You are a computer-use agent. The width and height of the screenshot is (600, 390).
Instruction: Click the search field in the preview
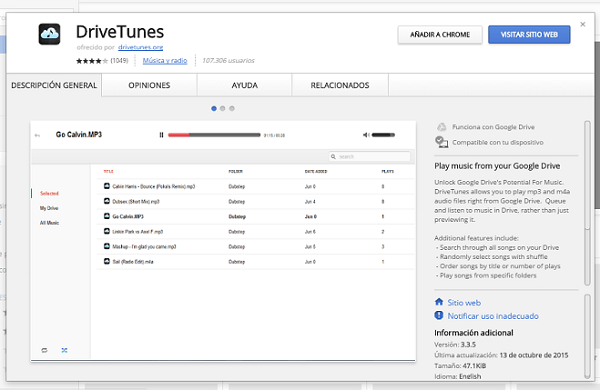tap(370, 157)
